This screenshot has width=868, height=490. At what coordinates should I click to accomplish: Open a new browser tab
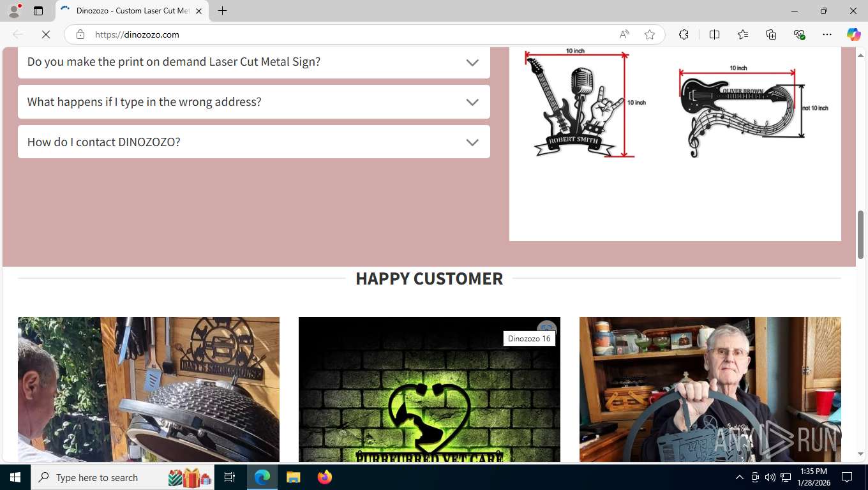[222, 11]
